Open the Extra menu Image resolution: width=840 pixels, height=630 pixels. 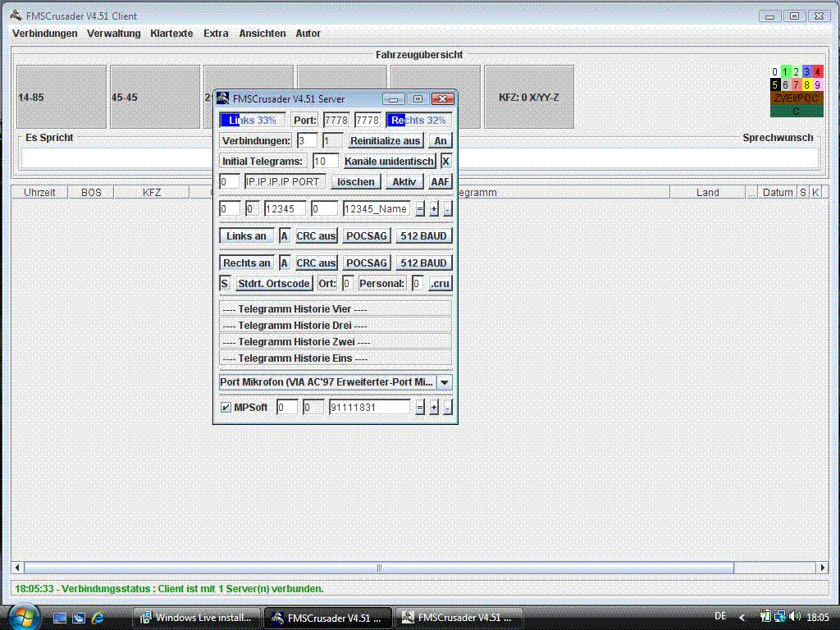coord(216,33)
